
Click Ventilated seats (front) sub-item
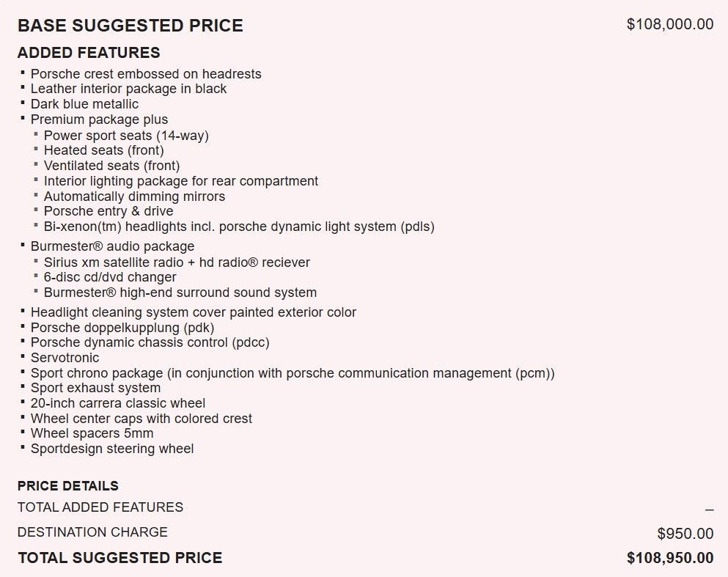coord(112,166)
